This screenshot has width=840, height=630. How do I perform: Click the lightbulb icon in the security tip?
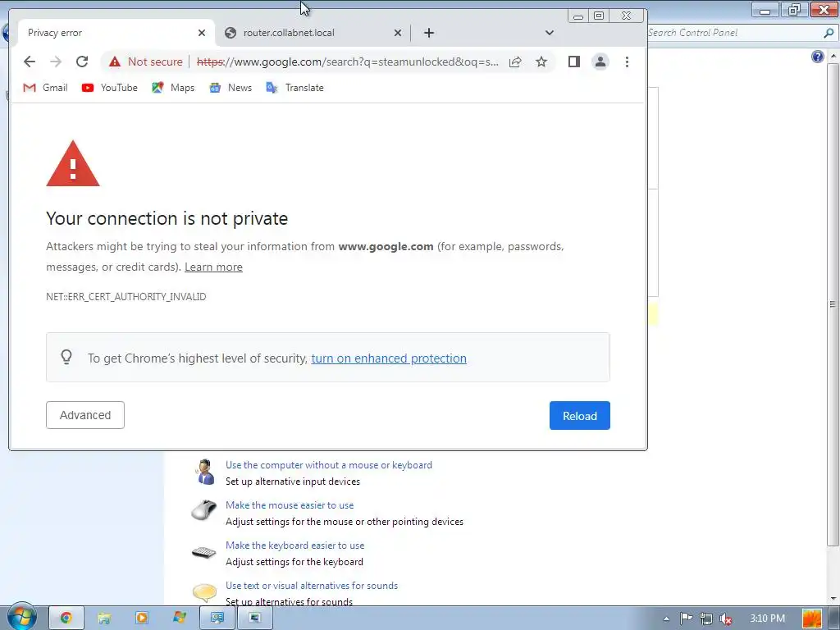66,357
